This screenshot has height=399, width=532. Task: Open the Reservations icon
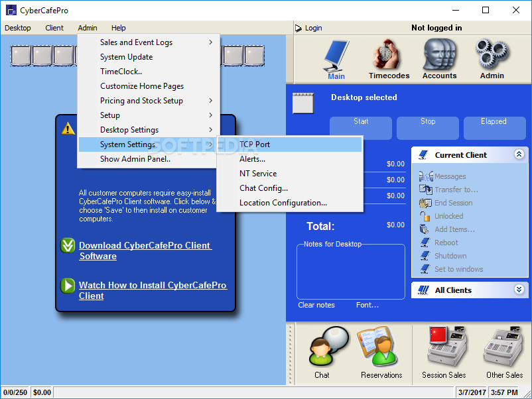pyautogui.click(x=378, y=346)
